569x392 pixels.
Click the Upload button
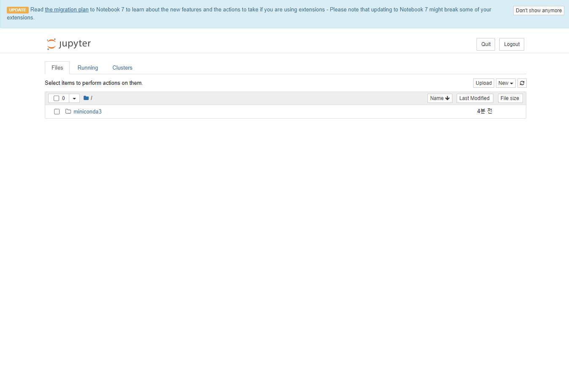[484, 83]
